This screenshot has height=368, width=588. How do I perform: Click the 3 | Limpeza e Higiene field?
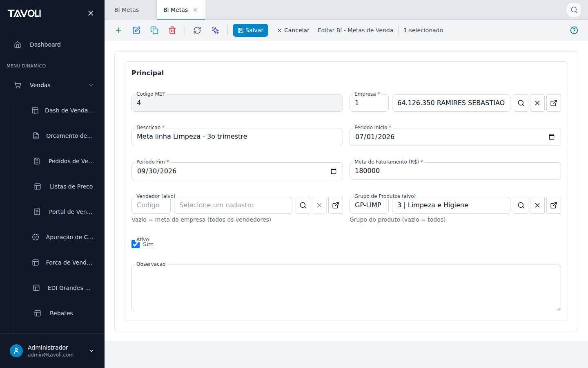point(451,205)
